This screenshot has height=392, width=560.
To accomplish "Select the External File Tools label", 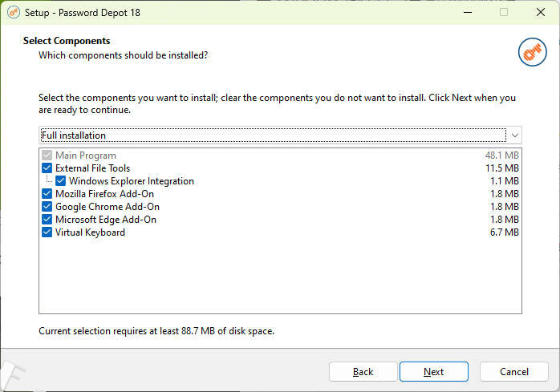I will (92, 168).
